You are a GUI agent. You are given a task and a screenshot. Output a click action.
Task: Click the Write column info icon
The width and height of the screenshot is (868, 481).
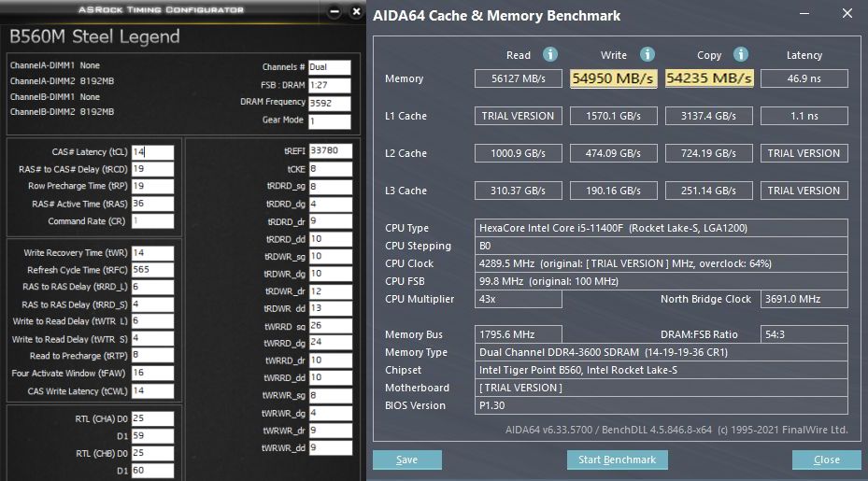tap(647, 54)
